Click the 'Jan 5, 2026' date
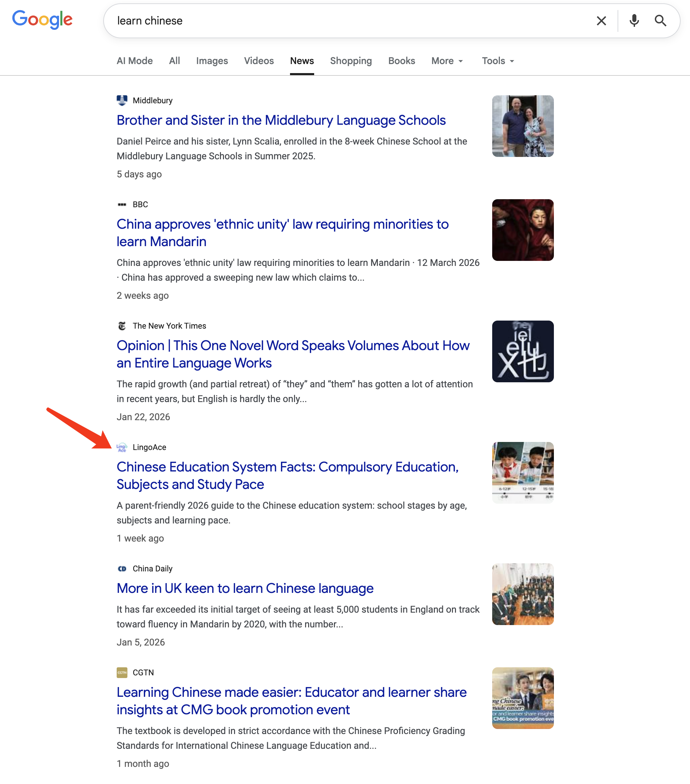The image size is (690, 784). [141, 642]
